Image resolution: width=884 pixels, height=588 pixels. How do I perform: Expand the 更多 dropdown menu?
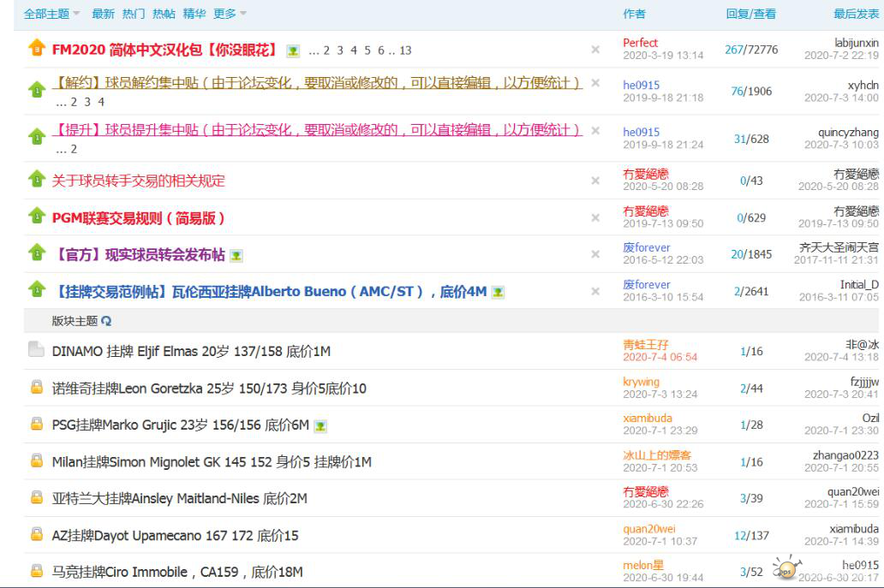[230, 14]
